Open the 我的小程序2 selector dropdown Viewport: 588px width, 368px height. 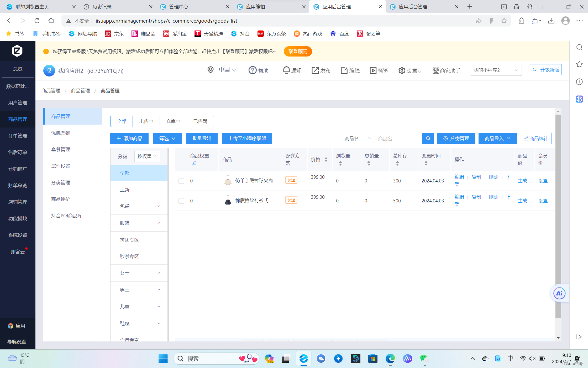[x=496, y=70]
